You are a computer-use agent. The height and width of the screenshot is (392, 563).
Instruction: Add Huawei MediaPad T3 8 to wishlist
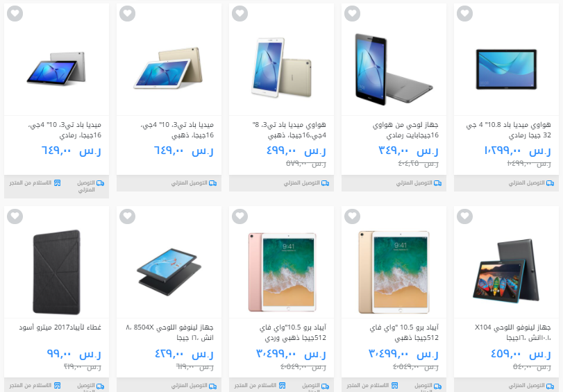pyautogui.click(x=240, y=14)
